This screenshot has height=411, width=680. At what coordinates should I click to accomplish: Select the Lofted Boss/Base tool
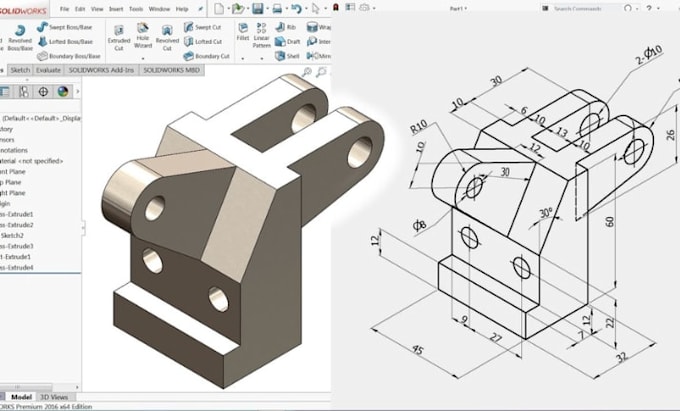coord(65,42)
